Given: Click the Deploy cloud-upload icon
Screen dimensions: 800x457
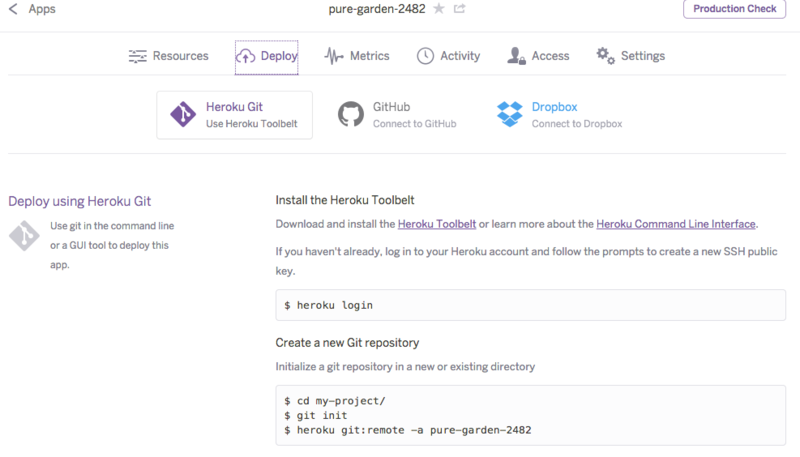Looking at the screenshot, I should 245,56.
